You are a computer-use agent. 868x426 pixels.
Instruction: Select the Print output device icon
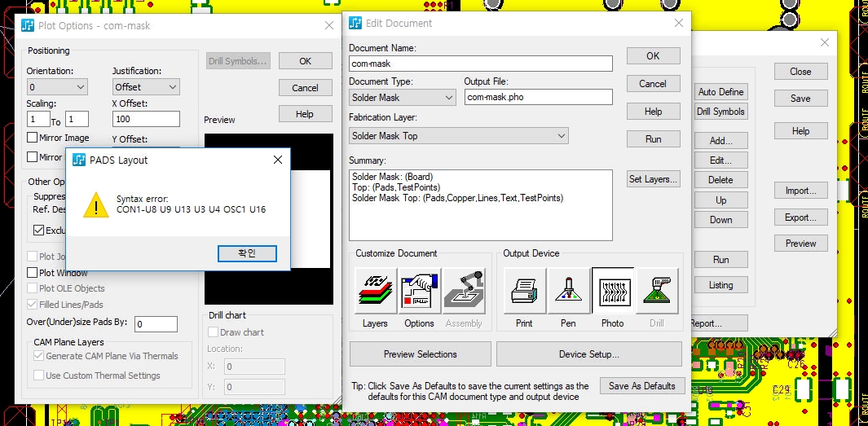[x=524, y=291]
